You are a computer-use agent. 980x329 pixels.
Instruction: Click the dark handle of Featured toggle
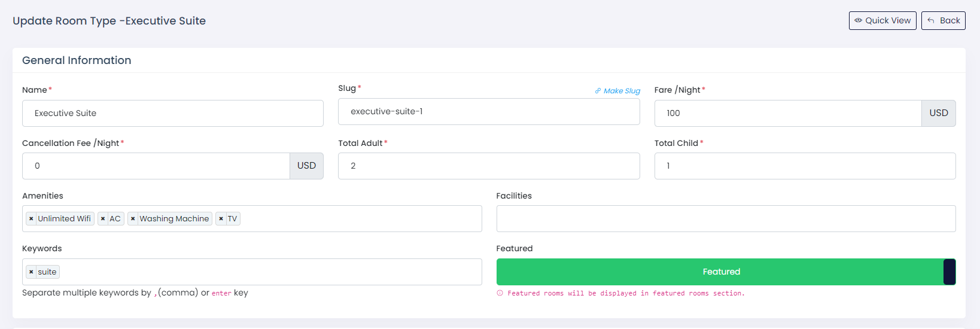[949, 272]
